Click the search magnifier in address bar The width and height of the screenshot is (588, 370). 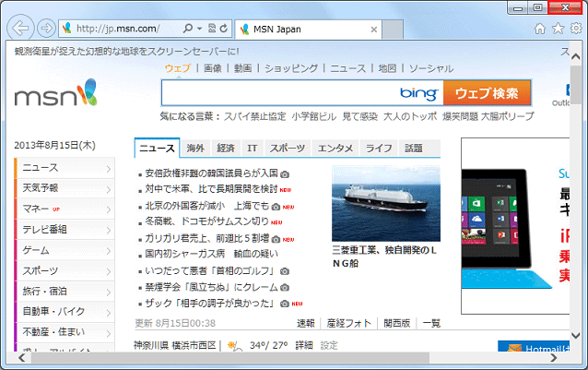187,29
